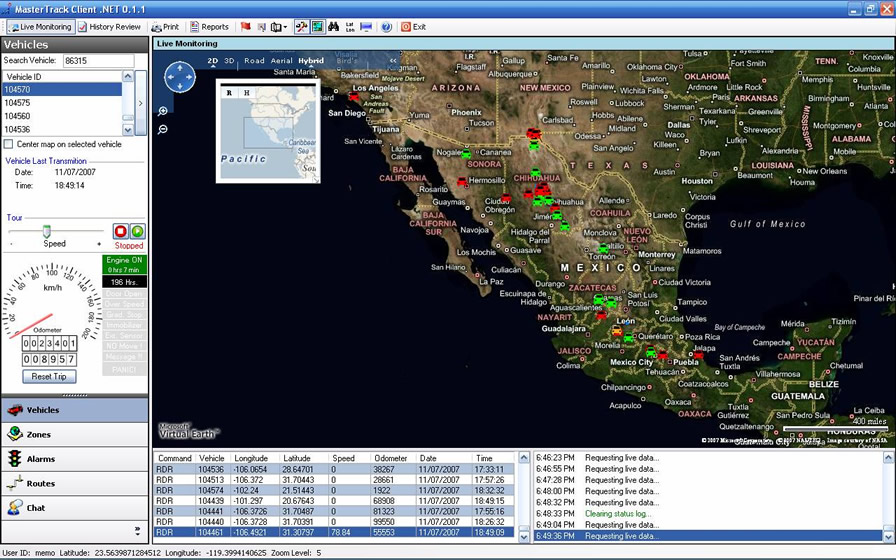Screen dimensions: 896x560
Task: Select vehicle 104575 in the list
Action: pyautogui.click(x=62, y=103)
